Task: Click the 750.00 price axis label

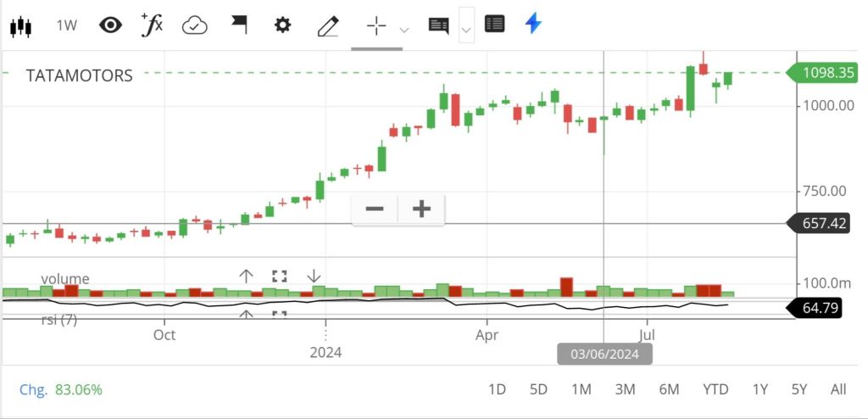Action: coord(824,191)
